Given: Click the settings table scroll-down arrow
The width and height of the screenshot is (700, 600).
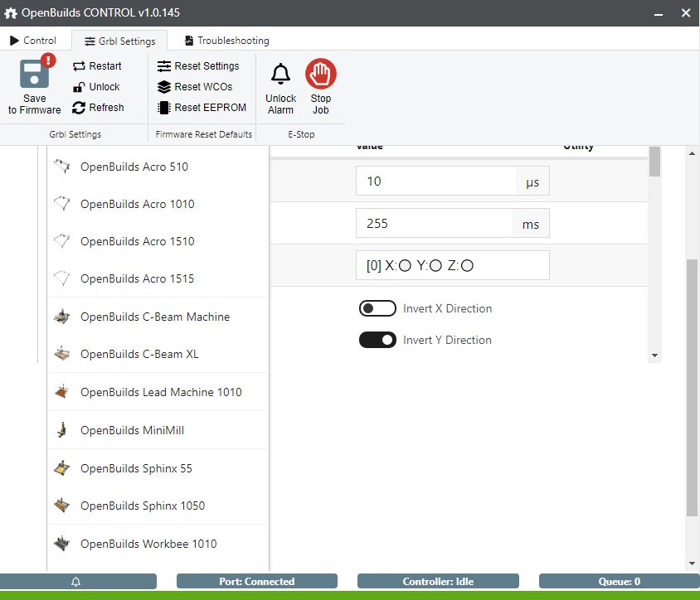Looking at the screenshot, I should (x=655, y=356).
